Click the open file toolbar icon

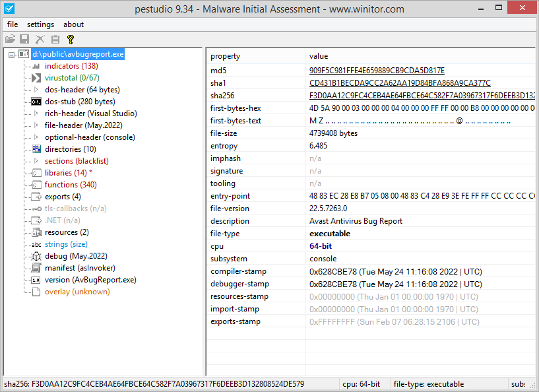coord(11,39)
